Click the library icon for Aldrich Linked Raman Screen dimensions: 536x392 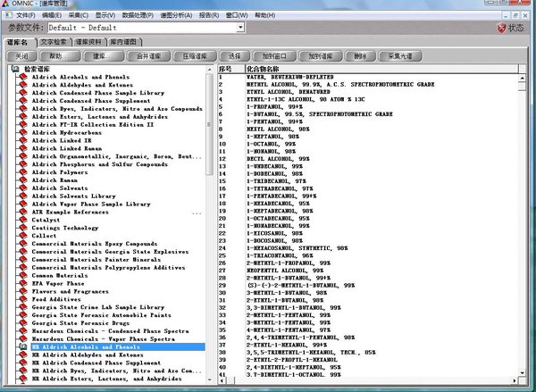(23, 148)
